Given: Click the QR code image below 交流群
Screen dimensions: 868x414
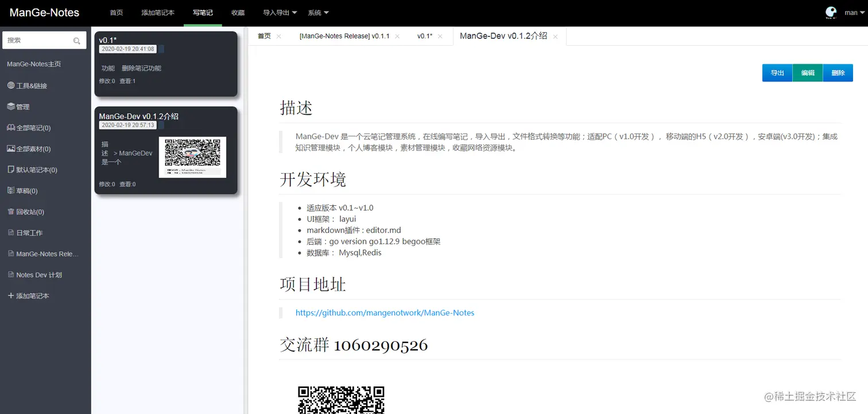Looking at the screenshot, I should [x=341, y=400].
